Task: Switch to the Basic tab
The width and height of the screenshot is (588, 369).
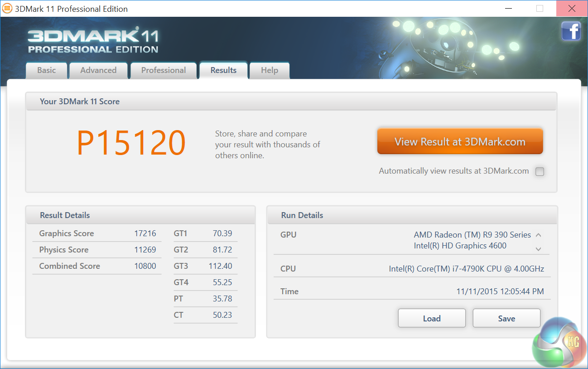Action: tap(47, 70)
